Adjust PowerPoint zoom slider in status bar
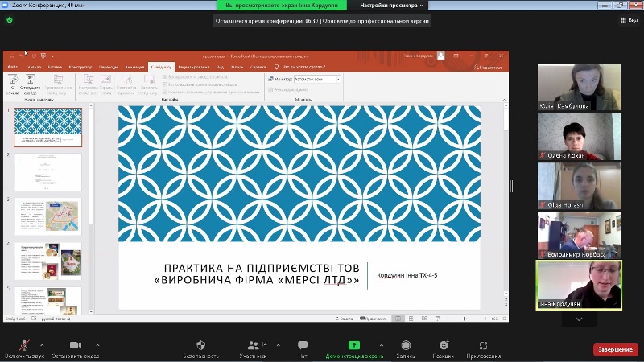This screenshot has height=362, width=644. [464, 319]
